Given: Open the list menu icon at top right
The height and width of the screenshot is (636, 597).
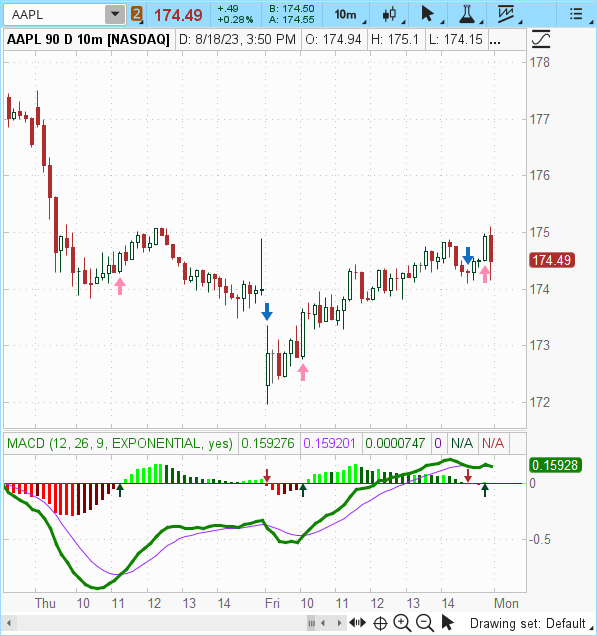Looking at the screenshot, I should pos(576,15).
